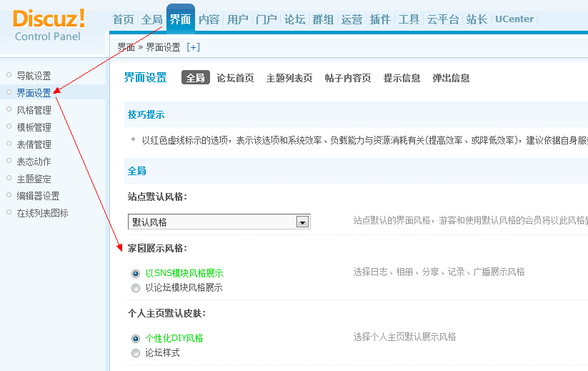The image size is (588, 371).
Task: Open 导航设置 in the sidebar
Action: coord(34,76)
